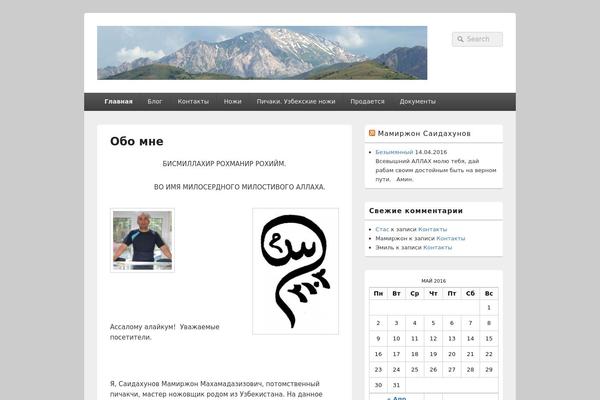Screen dimensions: 600x400
Task: Open Контакты link in Эмиль comment row
Action: tap(437, 247)
